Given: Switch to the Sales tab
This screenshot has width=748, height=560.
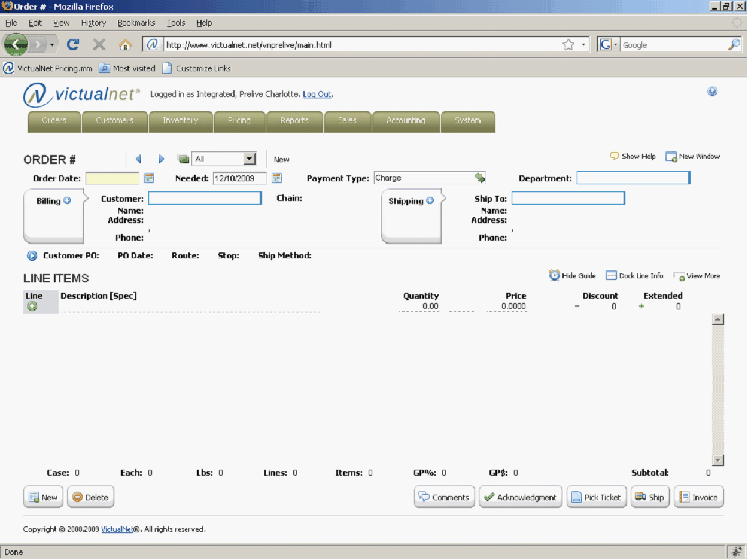Looking at the screenshot, I should point(347,121).
